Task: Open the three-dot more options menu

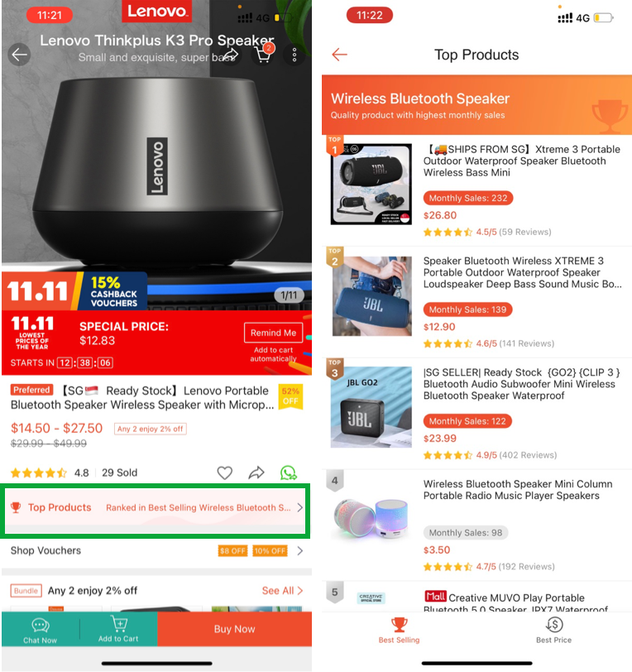Action: [294, 55]
